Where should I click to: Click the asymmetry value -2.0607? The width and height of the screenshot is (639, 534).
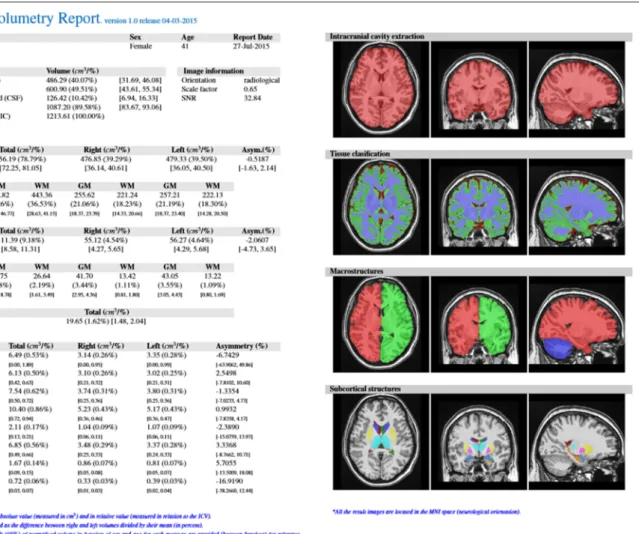click(257, 240)
